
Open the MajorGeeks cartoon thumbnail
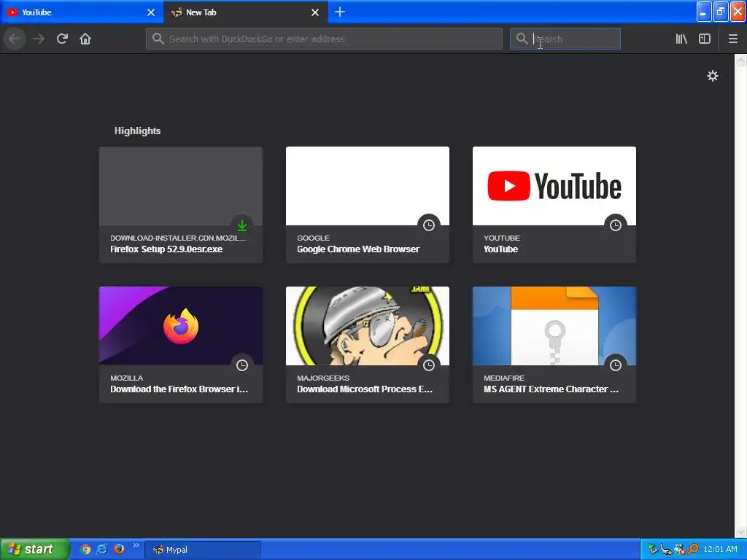[368, 326]
